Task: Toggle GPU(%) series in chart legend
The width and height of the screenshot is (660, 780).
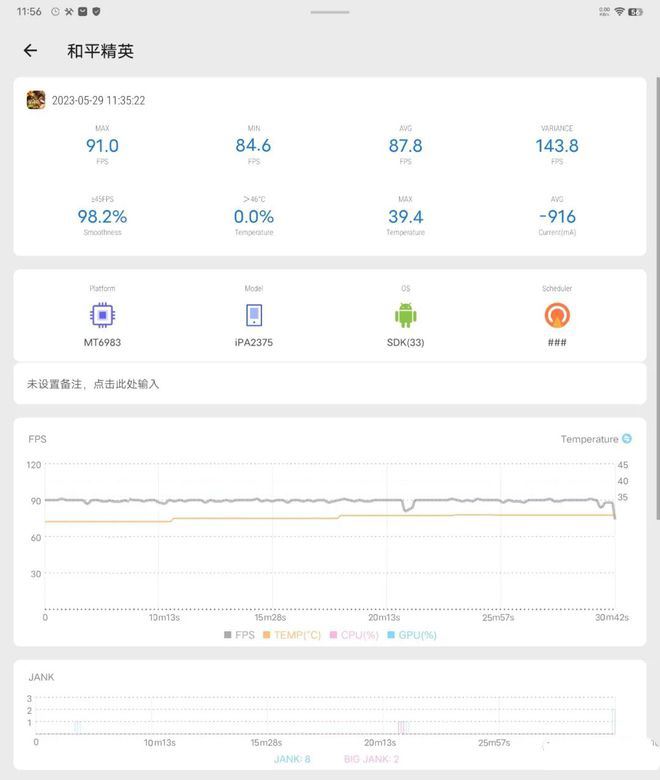Action: click(411, 635)
